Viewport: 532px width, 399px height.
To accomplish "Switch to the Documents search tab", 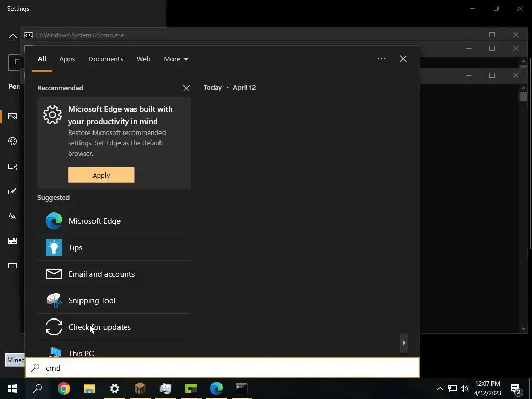I will tap(106, 59).
